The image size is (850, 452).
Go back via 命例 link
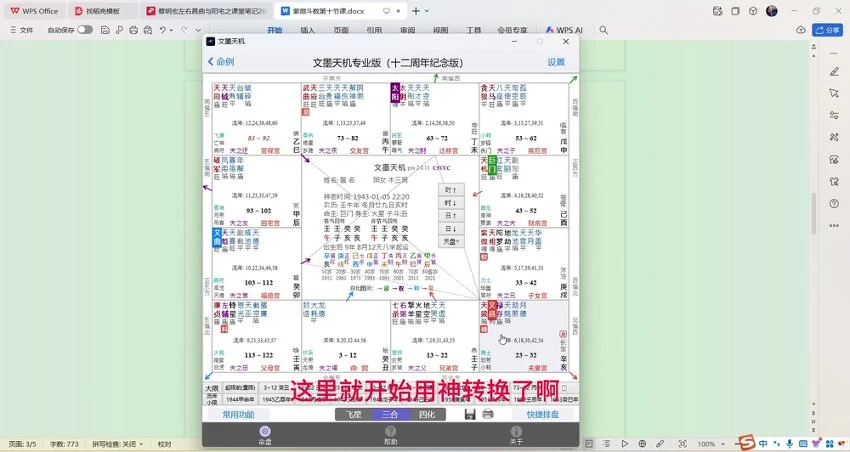click(x=221, y=62)
